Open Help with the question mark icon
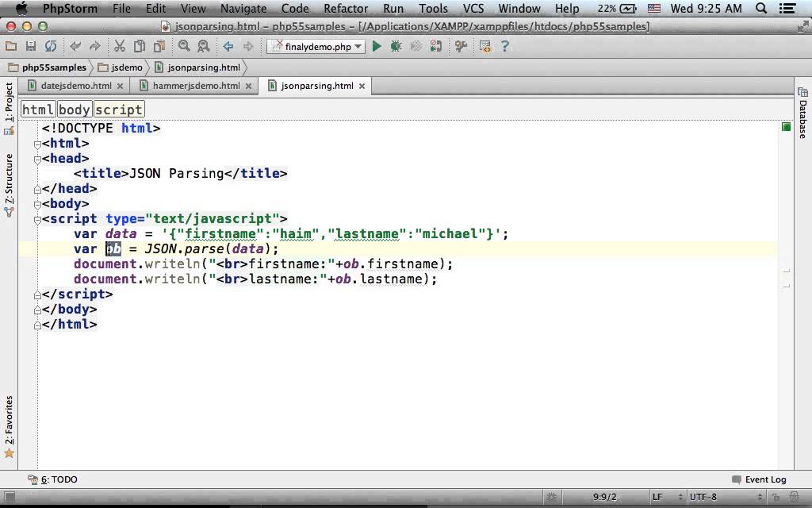This screenshot has height=508, width=812. pos(505,47)
